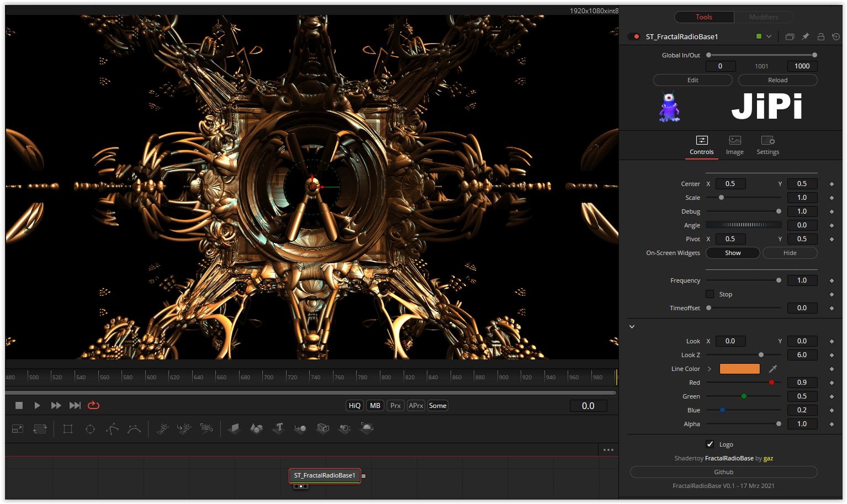Select the B-Spline mask tool
The width and height of the screenshot is (847, 504).
pyautogui.click(x=134, y=429)
